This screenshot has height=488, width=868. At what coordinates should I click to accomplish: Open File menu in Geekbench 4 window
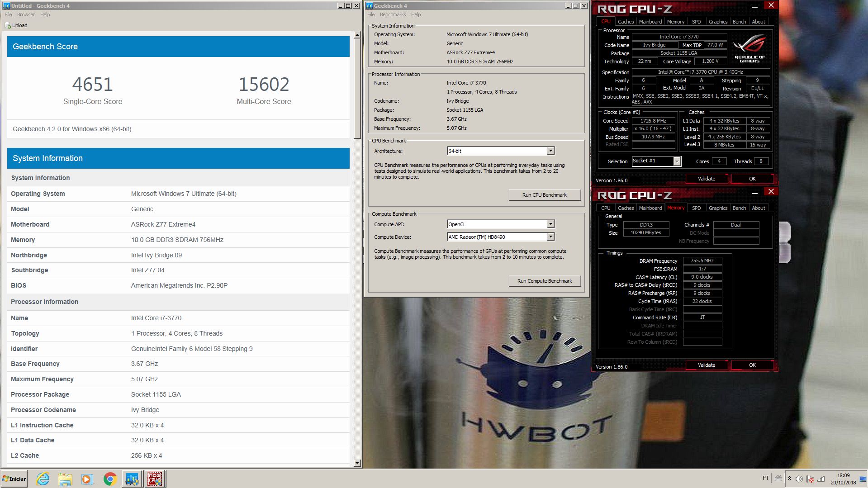pos(371,14)
